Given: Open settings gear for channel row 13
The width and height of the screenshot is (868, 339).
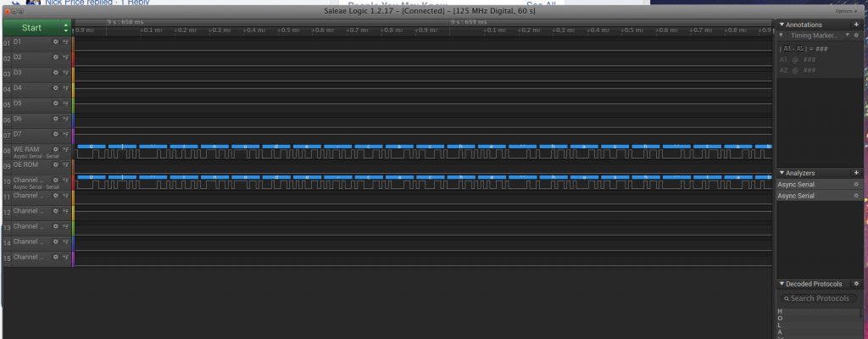Looking at the screenshot, I should pyautogui.click(x=55, y=227).
